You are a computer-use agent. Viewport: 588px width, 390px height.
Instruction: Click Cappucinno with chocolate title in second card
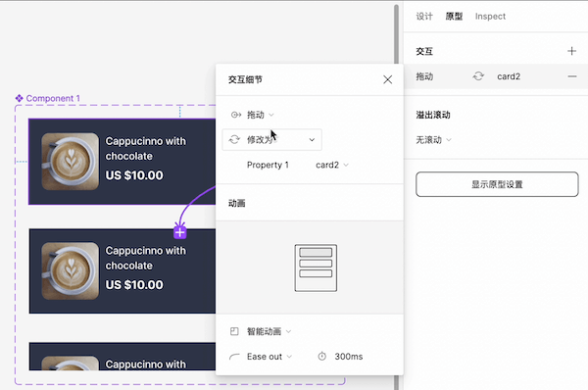(x=145, y=258)
